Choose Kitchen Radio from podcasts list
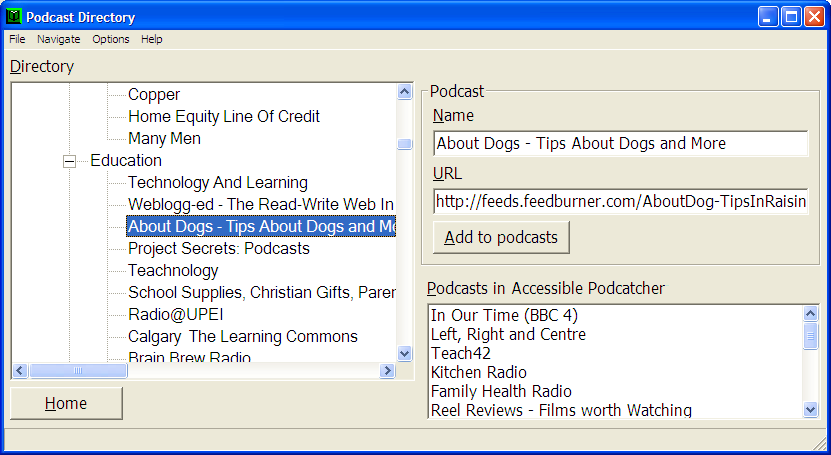 pos(478,372)
